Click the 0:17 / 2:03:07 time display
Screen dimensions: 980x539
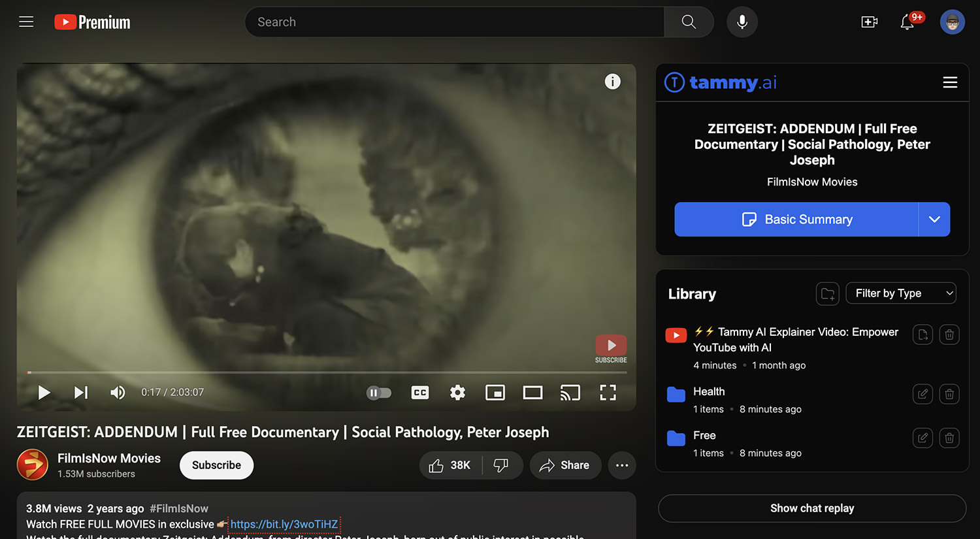(x=172, y=393)
